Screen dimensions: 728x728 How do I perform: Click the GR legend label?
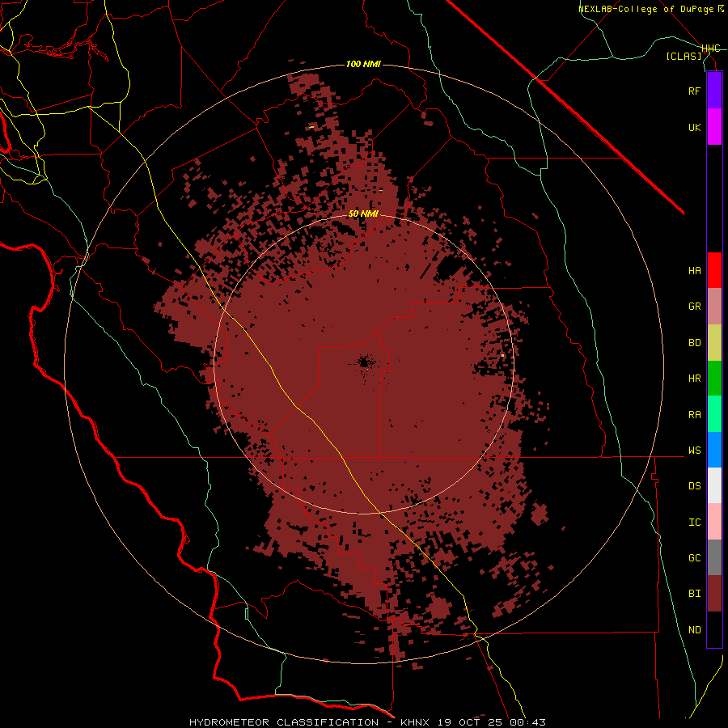694,307
